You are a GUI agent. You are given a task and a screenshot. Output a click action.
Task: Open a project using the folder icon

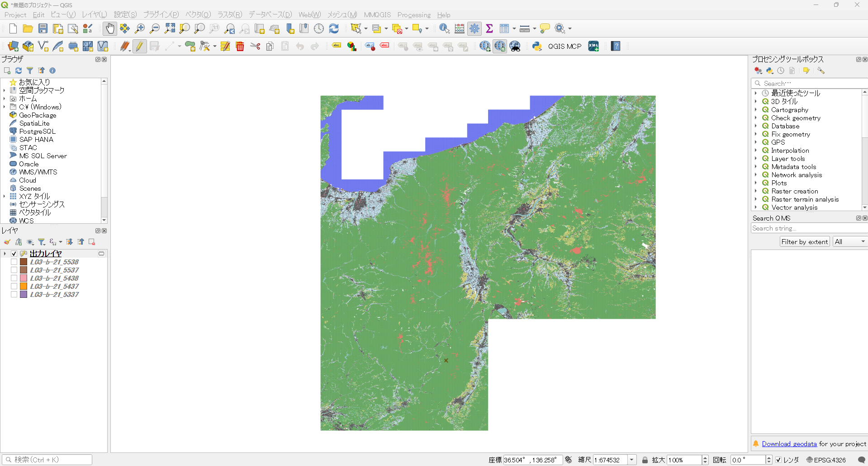pos(28,28)
